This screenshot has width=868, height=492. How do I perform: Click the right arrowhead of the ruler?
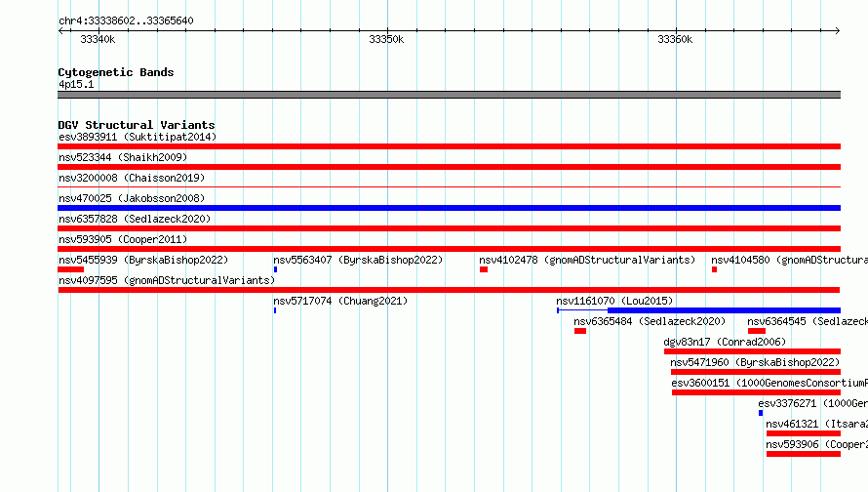click(x=838, y=30)
